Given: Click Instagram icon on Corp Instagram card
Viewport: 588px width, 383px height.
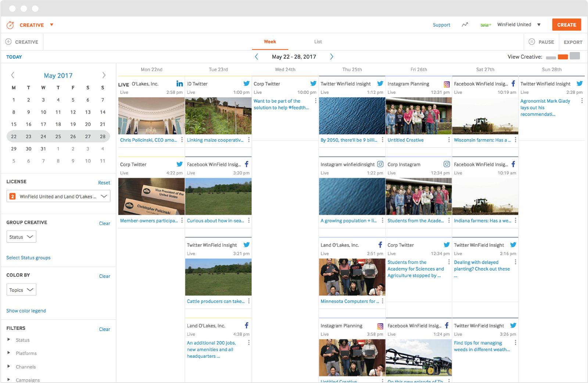Looking at the screenshot, I should click(447, 164).
